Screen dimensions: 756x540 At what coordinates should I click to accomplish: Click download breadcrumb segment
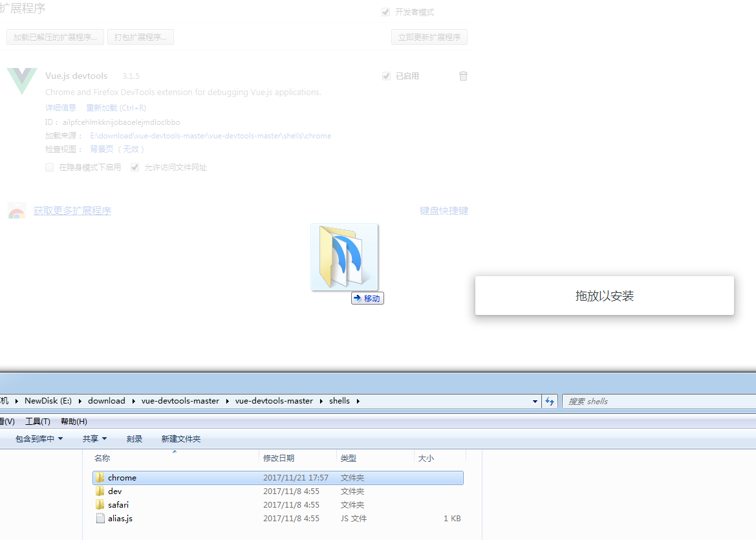[x=107, y=401]
